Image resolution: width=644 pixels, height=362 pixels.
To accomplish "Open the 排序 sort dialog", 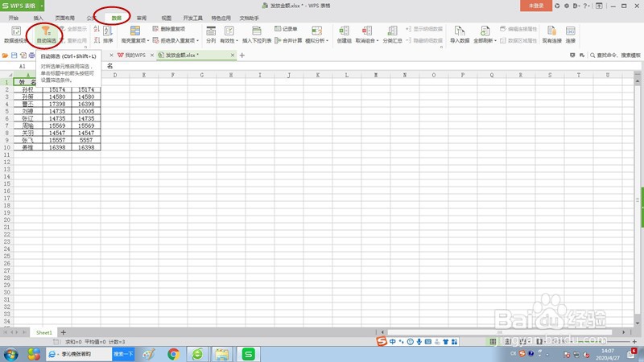I will click(x=108, y=35).
